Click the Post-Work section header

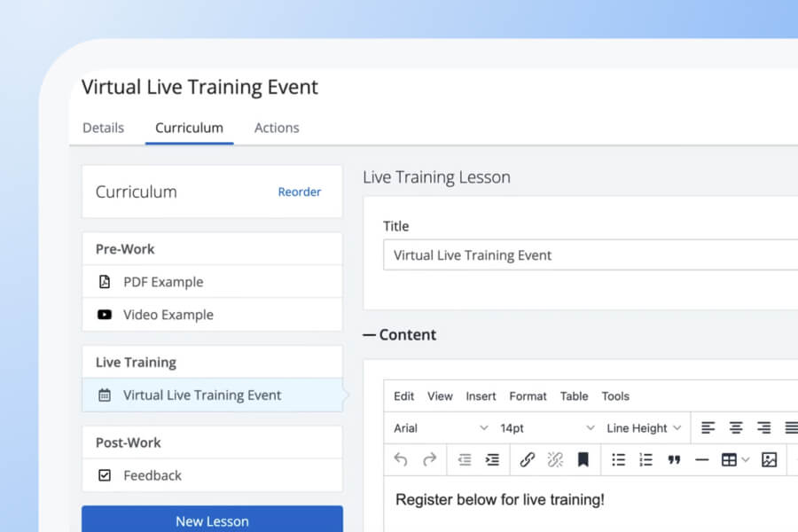coord(212,442)
